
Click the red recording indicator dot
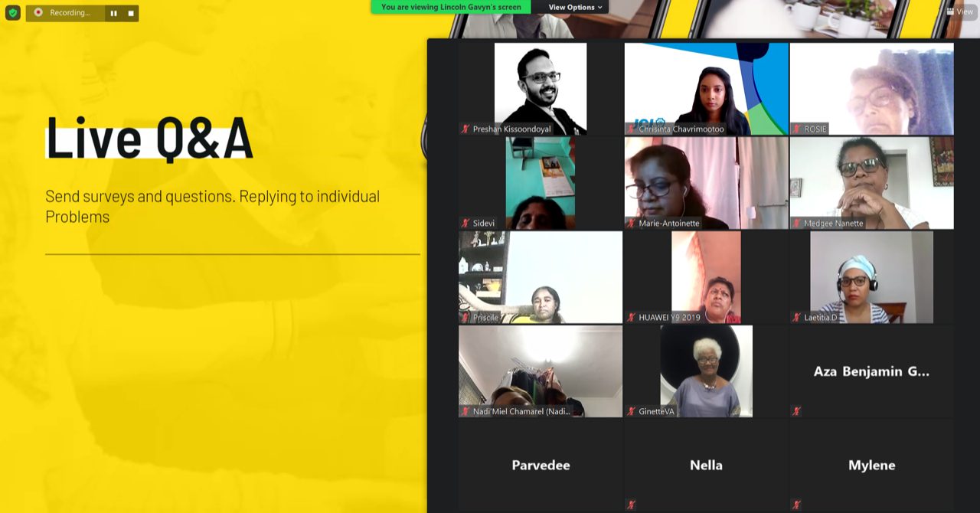38,12
